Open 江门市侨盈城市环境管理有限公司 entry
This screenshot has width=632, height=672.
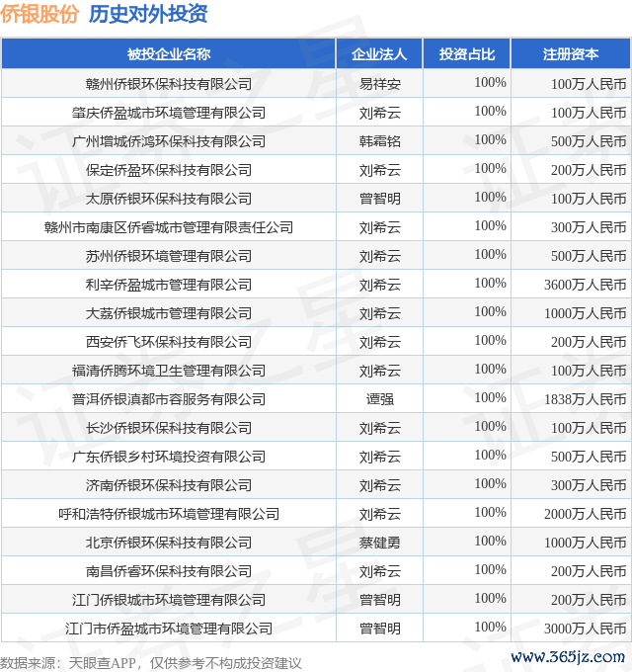pyautogui.click(x=169, y=629)
